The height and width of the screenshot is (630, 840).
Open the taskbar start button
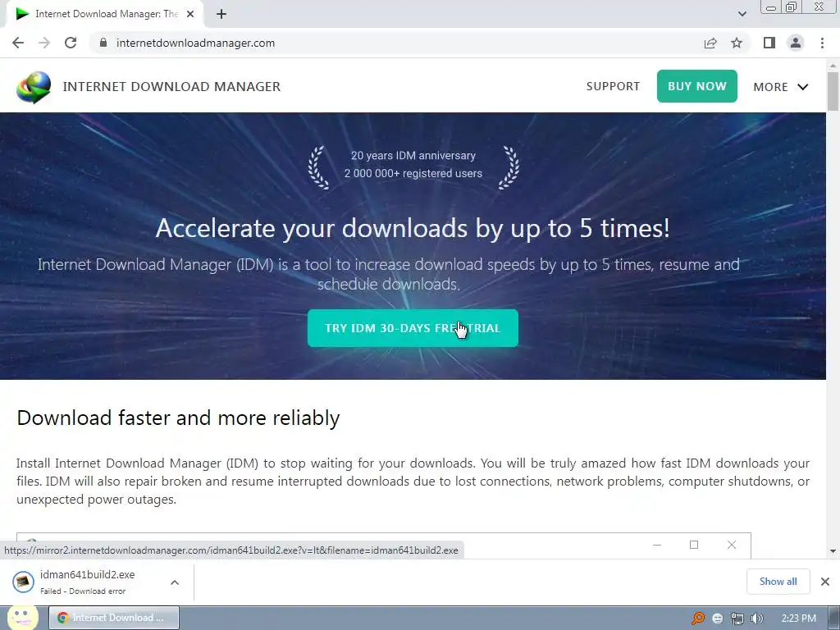click(x=22, y=618)
